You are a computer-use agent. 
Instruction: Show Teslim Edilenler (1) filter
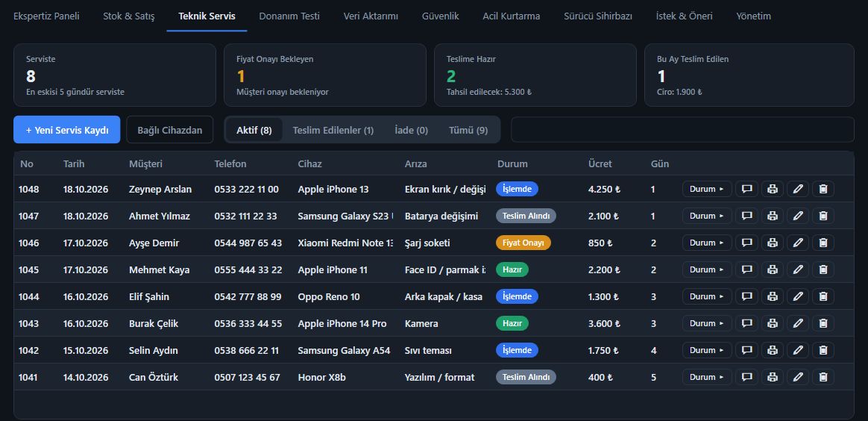(333, 130)
